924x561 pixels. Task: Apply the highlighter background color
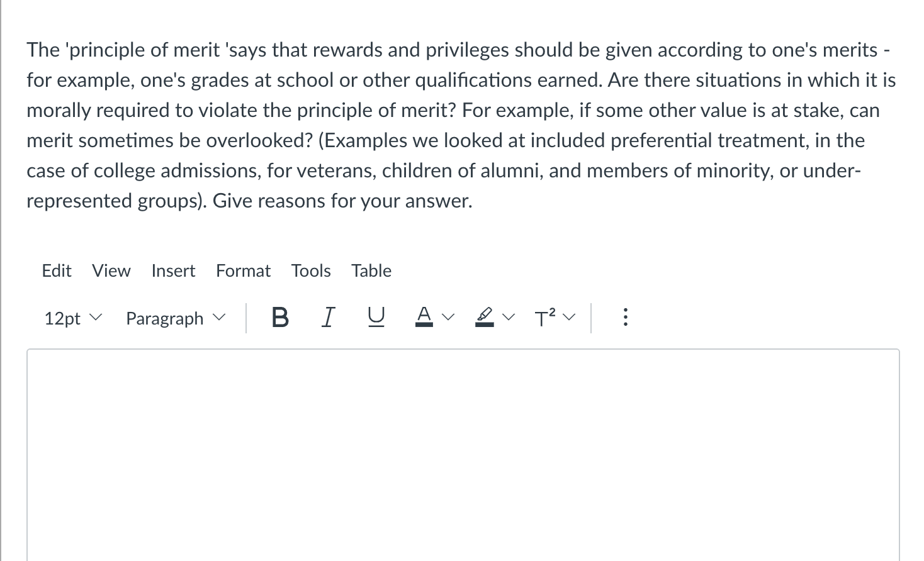(x=483, y=318)
